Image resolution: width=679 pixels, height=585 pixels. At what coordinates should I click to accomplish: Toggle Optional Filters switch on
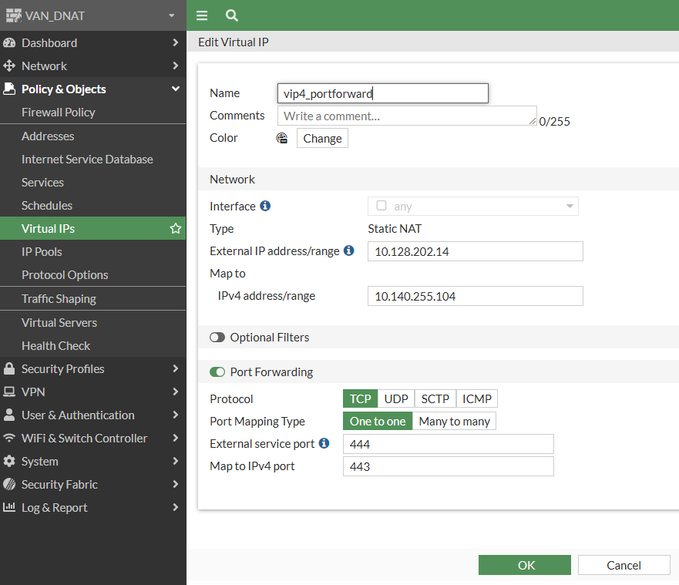click(x=217, y=337)
